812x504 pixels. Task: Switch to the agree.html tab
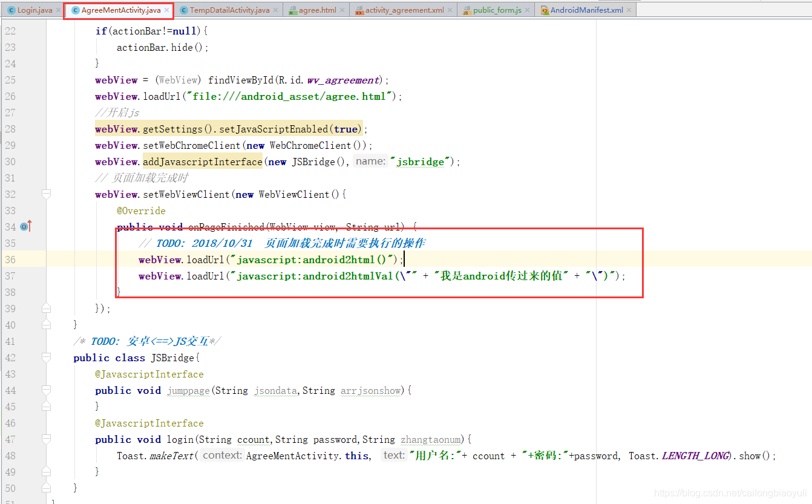point(318,10)
